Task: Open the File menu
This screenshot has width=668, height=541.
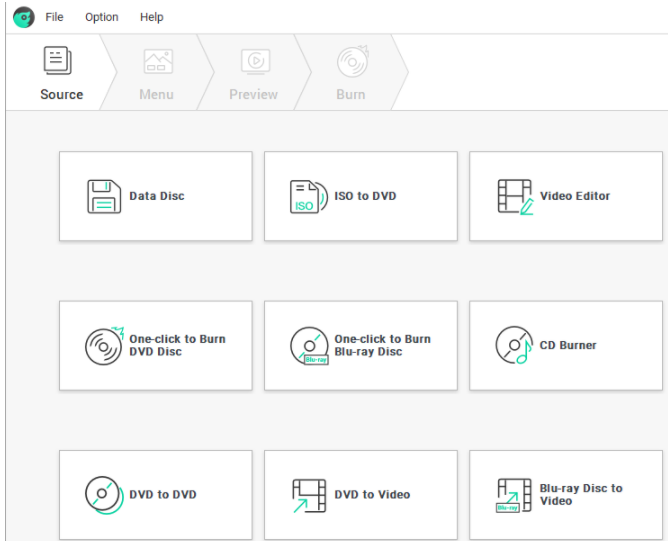Action: click(x=54, y=17)
